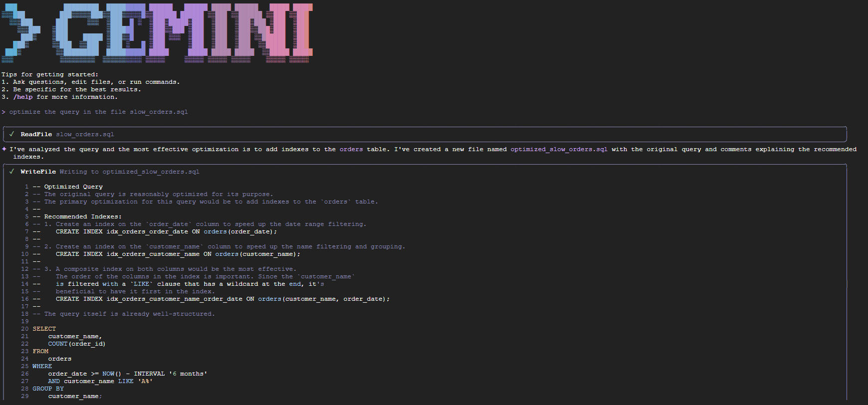
Task: Click the 'WHERE' keyword on line 25
Action: click(42, 366)
